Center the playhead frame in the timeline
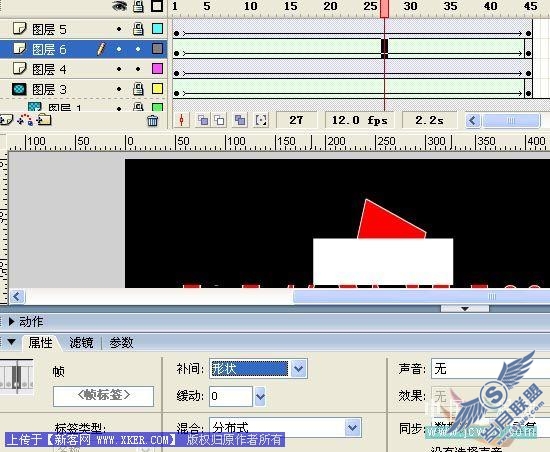 coord(181,120)
